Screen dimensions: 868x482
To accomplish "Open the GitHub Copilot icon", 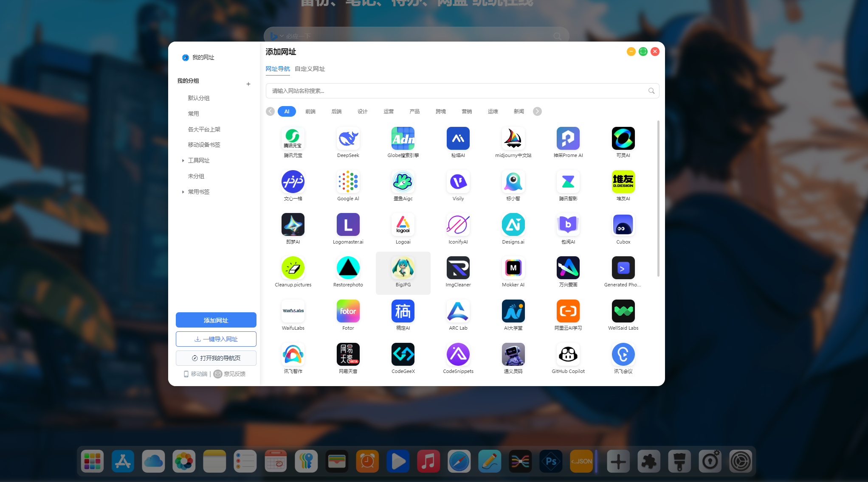I will (x=568, y=354).
